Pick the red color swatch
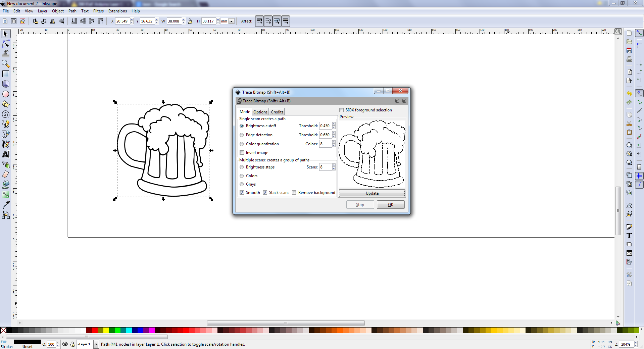 95,331
